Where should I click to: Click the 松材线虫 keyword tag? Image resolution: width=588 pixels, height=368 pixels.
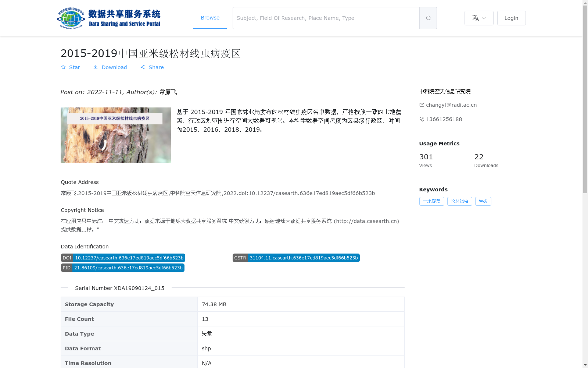tap(460, 201)
